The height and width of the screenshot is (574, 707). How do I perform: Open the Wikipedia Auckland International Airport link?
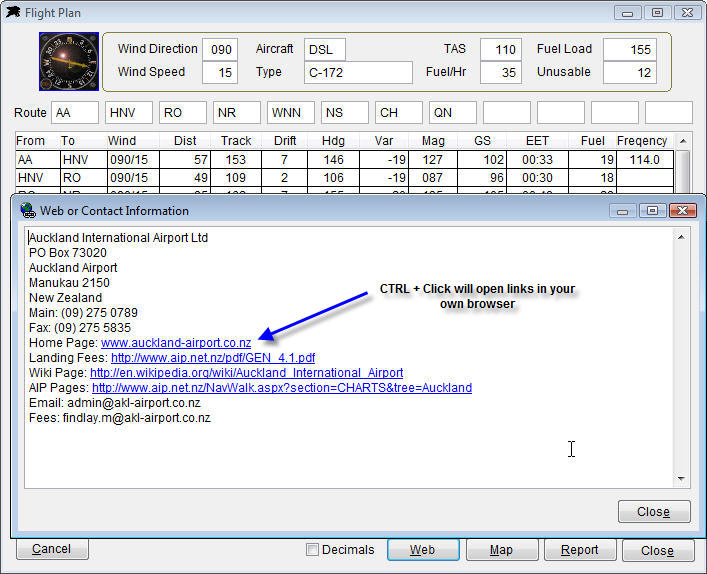point(247,372)
